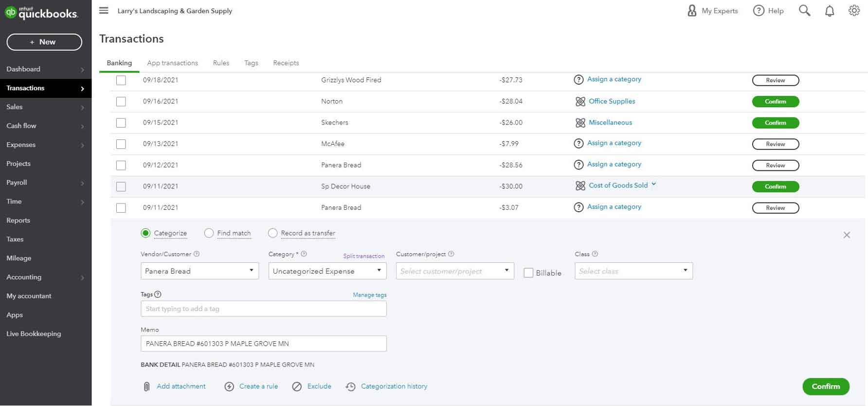Screen dimensions: 868x406
Task: Click suggestion icon beside Miscellaneous
Action: (x=580, y=123)
